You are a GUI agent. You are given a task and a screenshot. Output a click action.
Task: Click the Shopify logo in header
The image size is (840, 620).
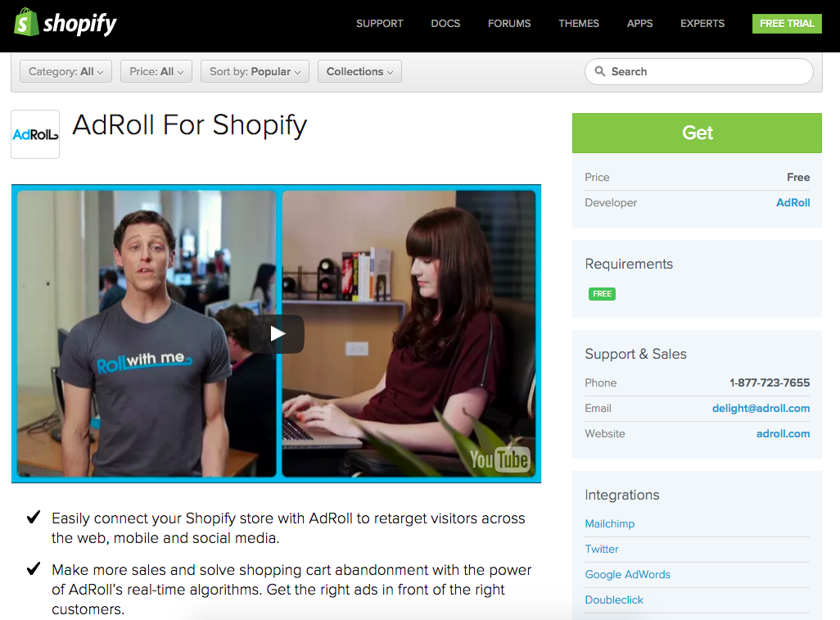click(65, 22)
